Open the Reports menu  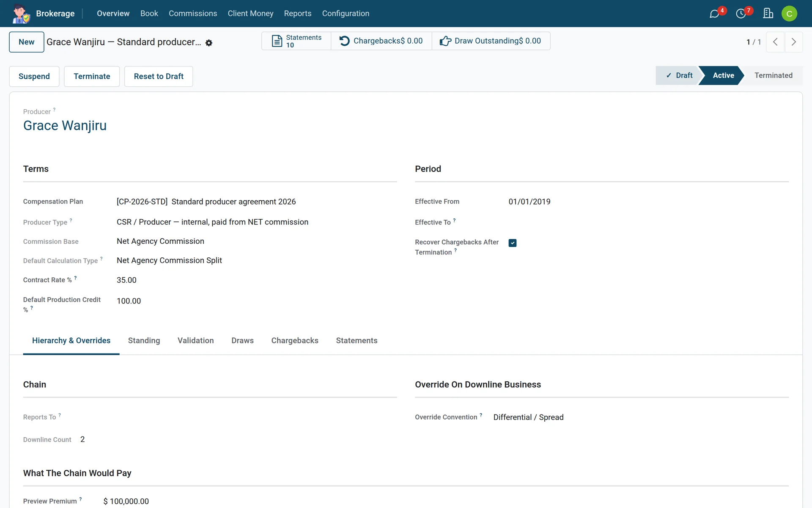(298, 14)
